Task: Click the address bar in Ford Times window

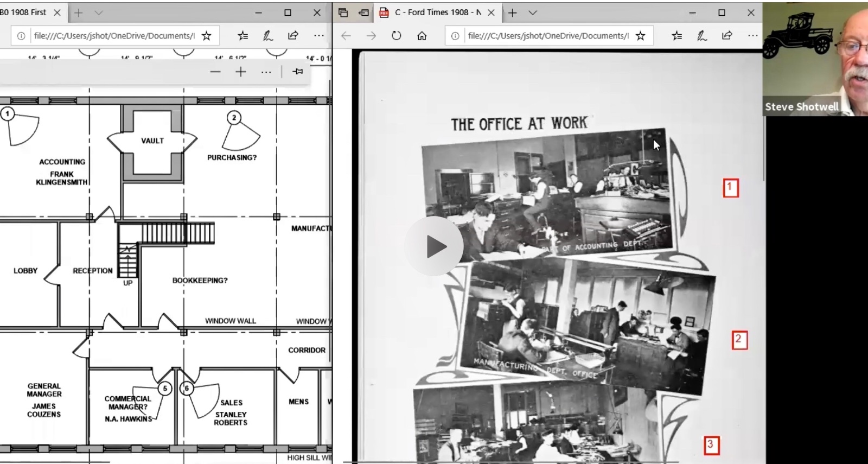Action: (547, 36)
